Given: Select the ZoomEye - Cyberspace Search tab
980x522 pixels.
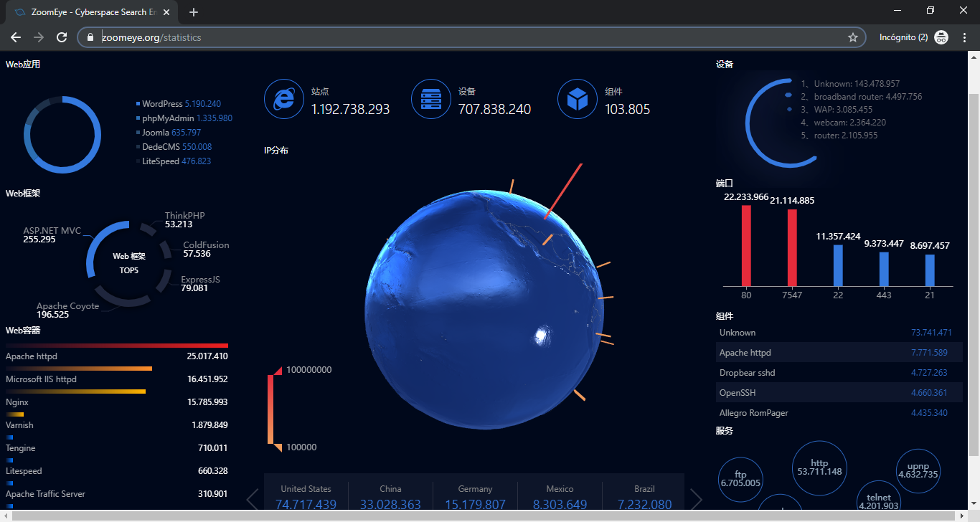Looking at the screenshot, I should click(92, 12).
